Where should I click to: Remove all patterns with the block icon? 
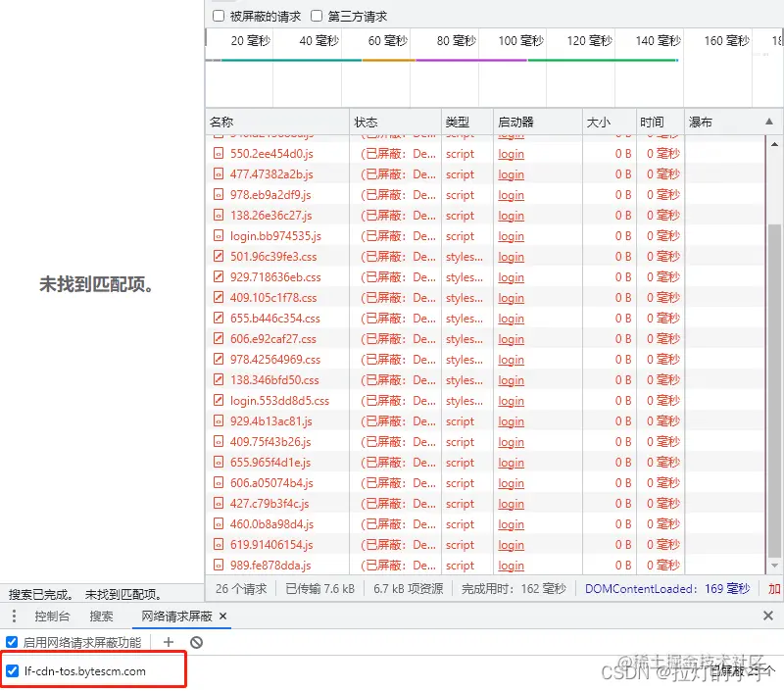(197, 642)
